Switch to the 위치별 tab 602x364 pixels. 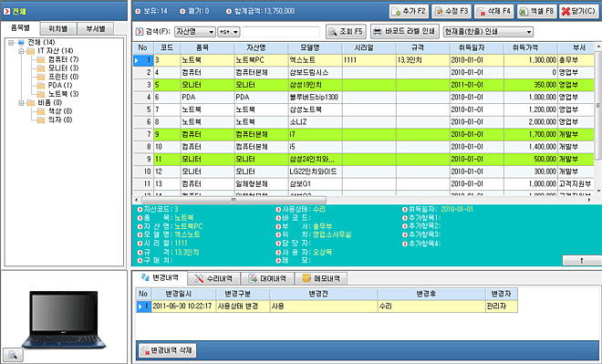tap(58, 29)
